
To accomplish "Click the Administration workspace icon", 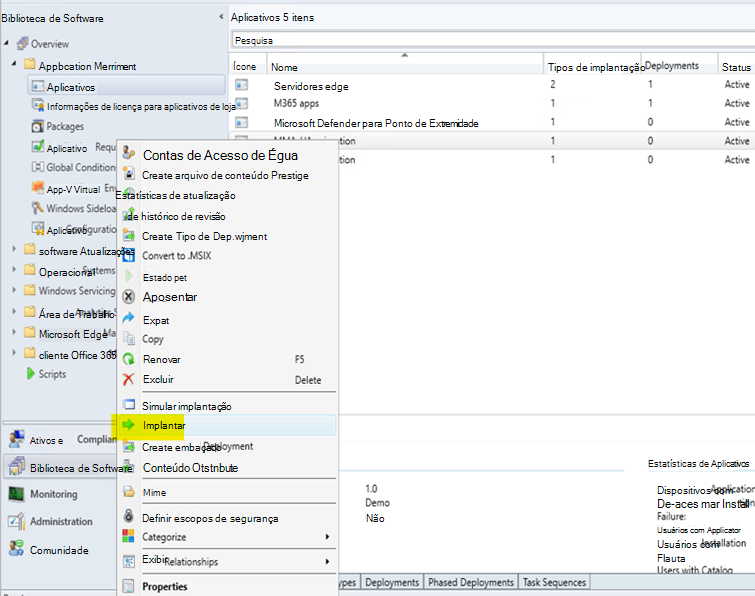I will click(x=17, y=521).
